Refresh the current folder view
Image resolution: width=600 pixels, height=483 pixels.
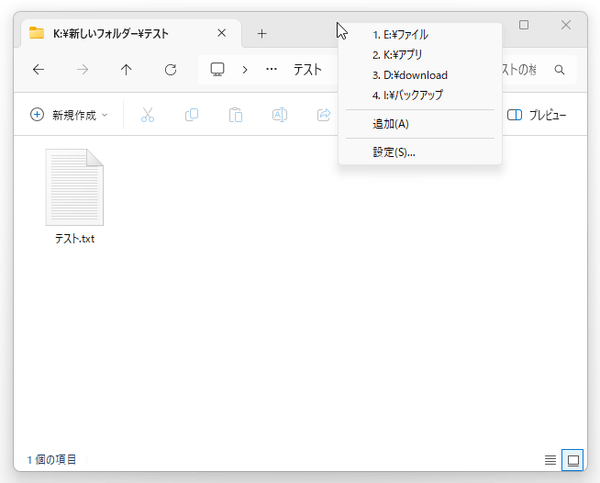(170, 70)
